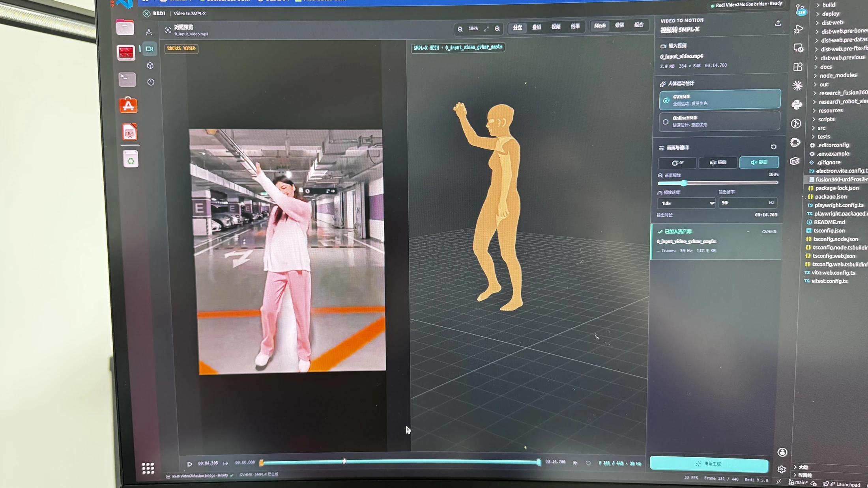Open README.md in the Explorer
The image size is (868, 488).
coord(829,222)
